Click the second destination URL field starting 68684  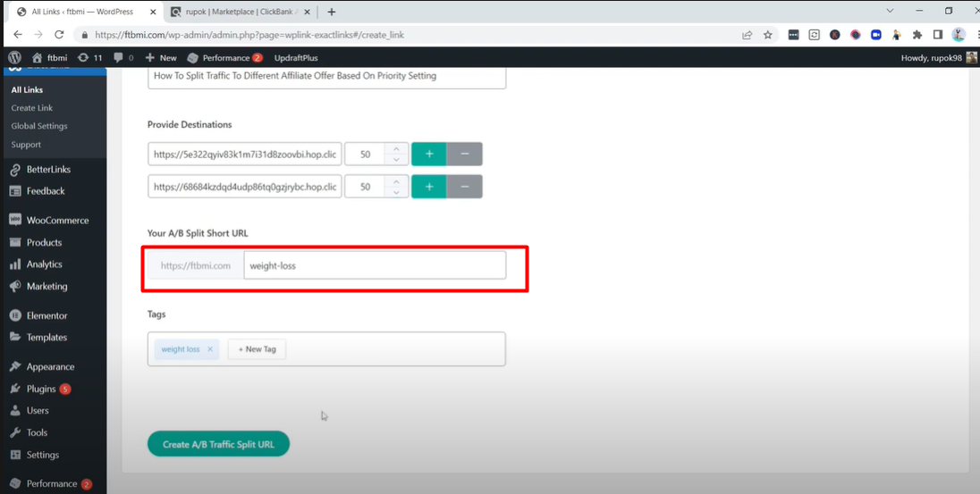coord(245,187)
